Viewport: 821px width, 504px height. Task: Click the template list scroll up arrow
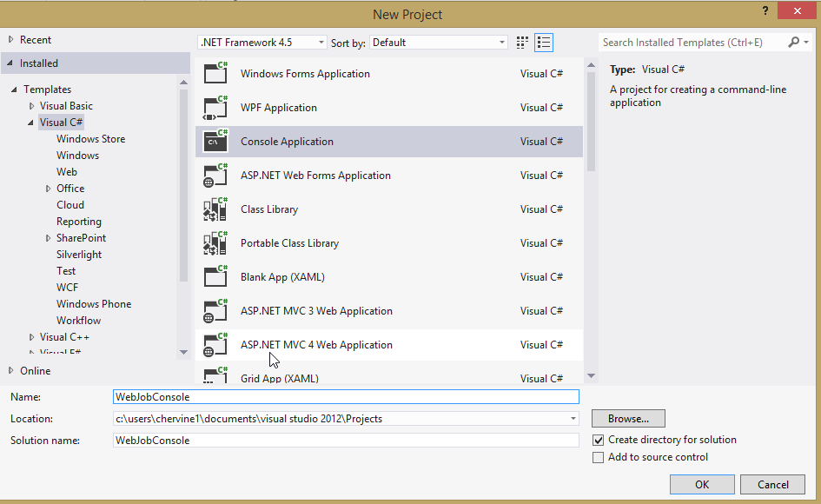pos(591,65)
